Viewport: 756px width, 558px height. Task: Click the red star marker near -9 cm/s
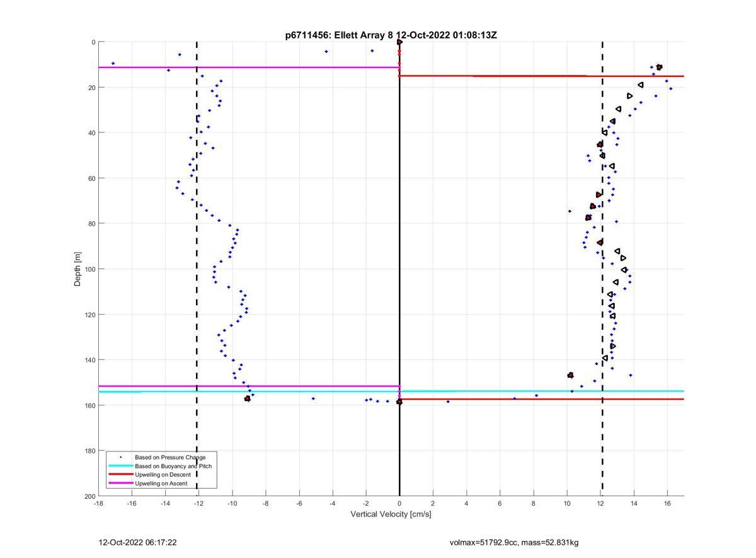click(x=248, y=398)
